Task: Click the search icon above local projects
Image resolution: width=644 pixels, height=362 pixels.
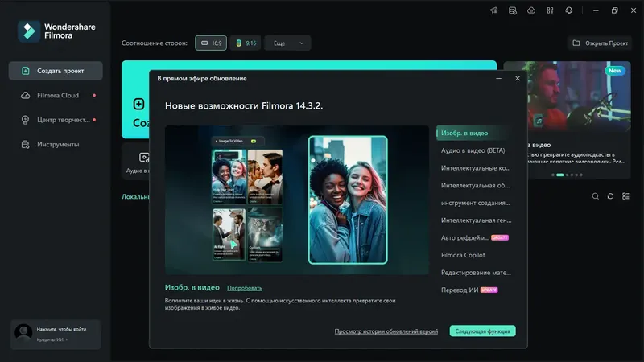Action: point(595,196)
